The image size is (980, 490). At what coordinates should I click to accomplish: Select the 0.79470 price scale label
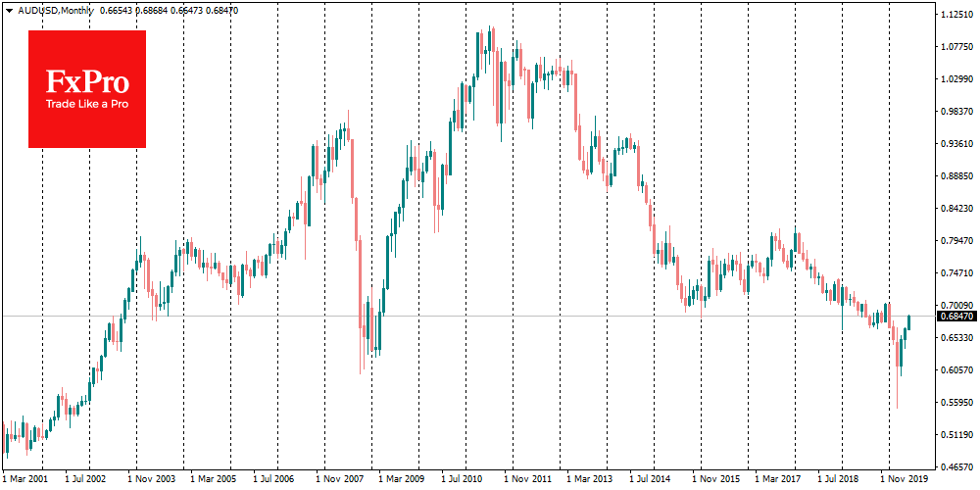pos(955,241)
